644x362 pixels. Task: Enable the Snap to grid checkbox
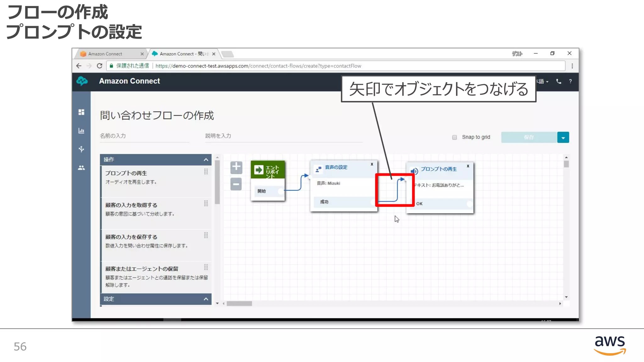tap(454, 137)
